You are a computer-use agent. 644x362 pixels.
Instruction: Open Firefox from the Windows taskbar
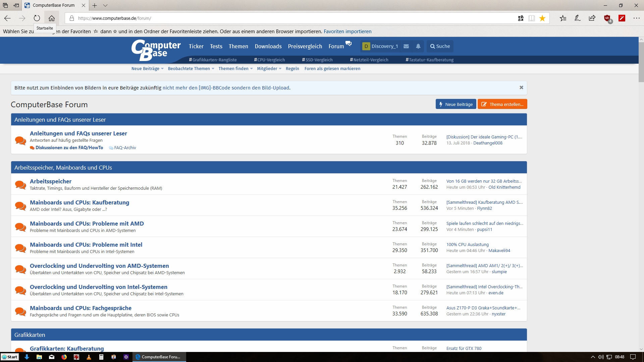[64, 357]
